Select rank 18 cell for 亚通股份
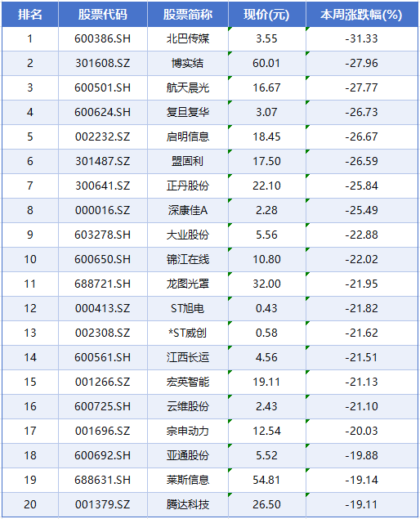The image size is (420, 519). (30, 455)
